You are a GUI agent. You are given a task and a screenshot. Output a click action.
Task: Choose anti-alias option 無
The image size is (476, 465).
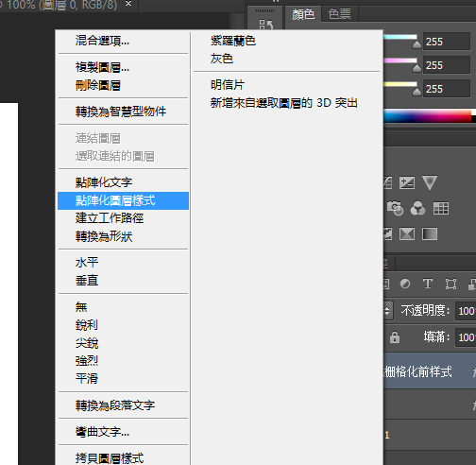(x=123, y=307)
